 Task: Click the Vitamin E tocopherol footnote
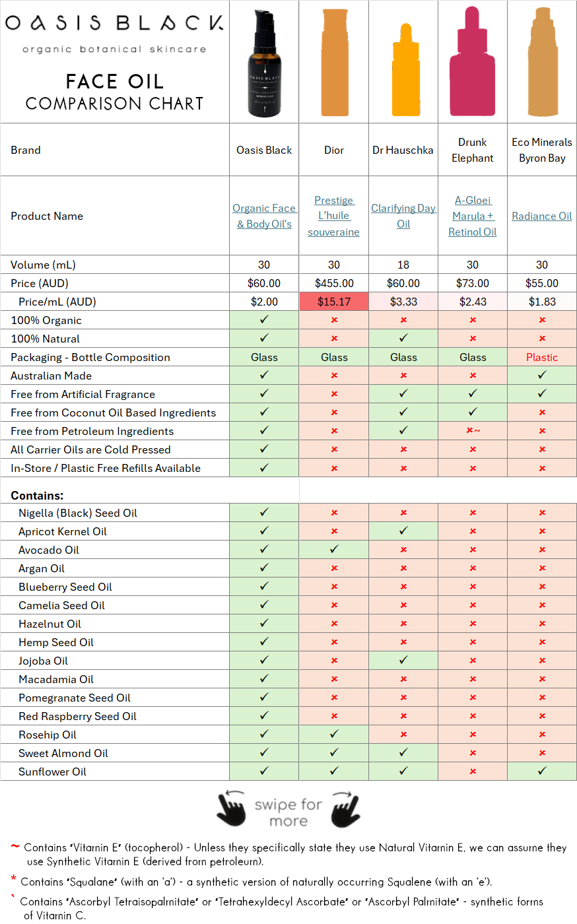(295, 854)
